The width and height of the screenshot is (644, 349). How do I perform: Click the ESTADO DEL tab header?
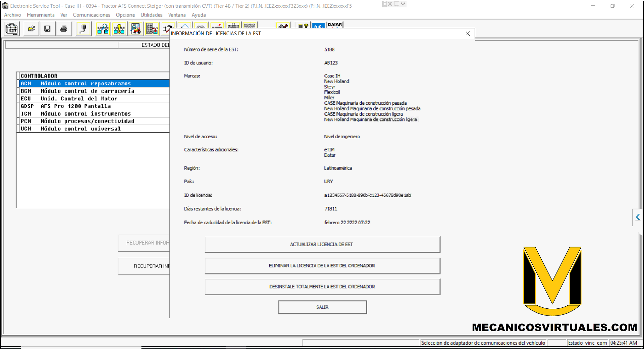tap(144, 45)
